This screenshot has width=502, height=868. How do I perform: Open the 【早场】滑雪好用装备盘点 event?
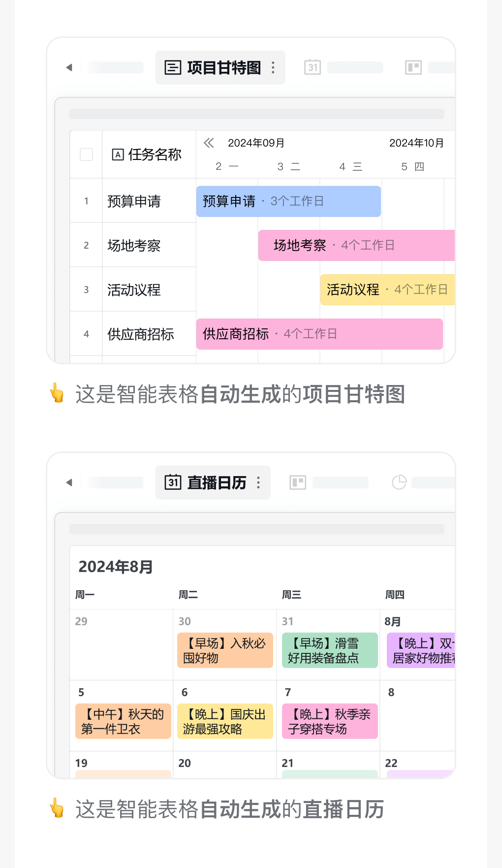click(330, 650)
